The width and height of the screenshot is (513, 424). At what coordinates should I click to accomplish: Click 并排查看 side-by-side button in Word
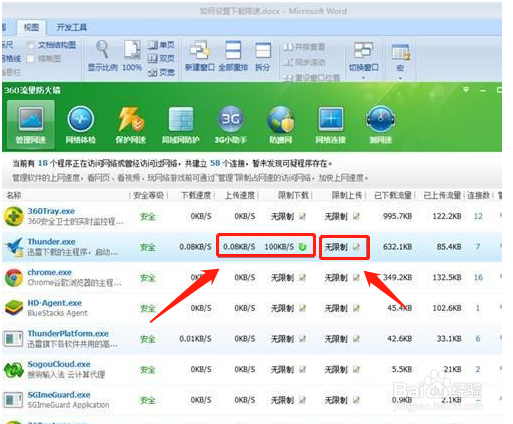[x=304, y=47]
